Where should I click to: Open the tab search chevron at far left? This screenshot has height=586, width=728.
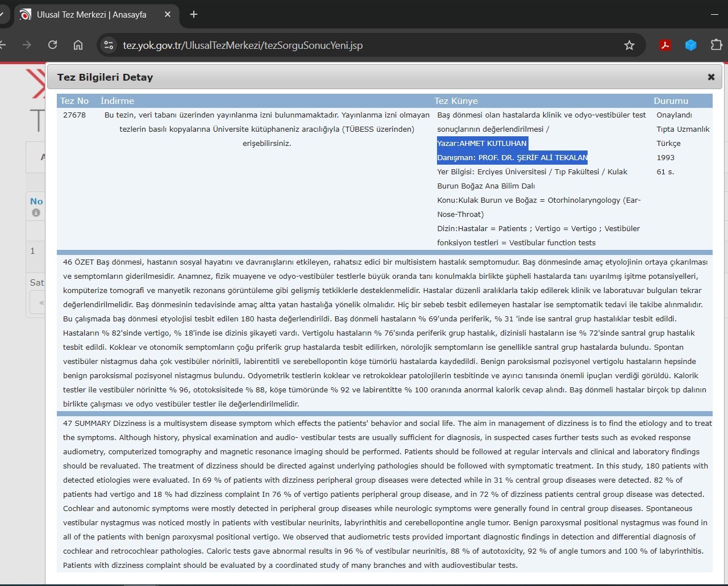click(x=2, y=14)
